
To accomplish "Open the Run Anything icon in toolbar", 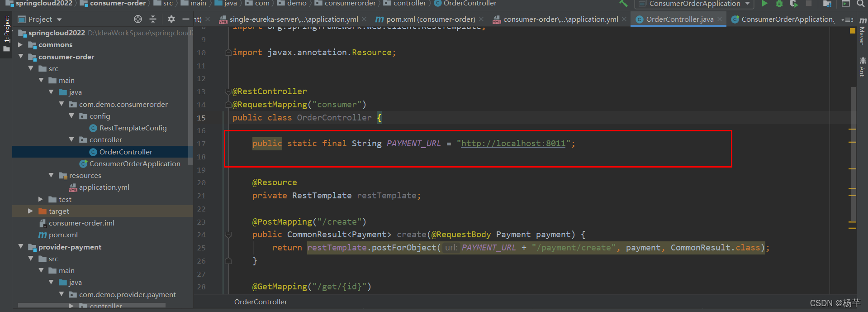I will [845, 4].
